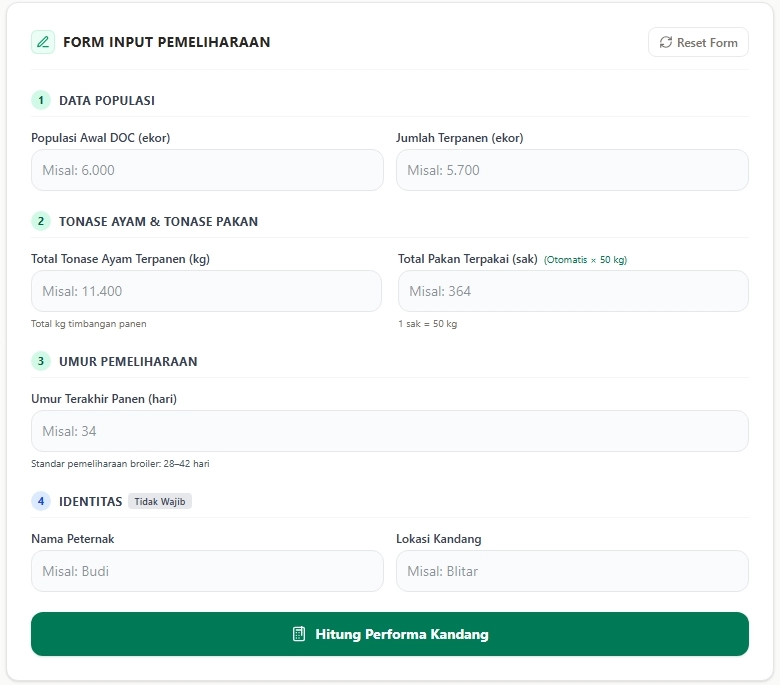Click the 'Jumlah Terpanen (ekor)' label
This screenshot has height=685, width=780.
[x=460, y=138]
